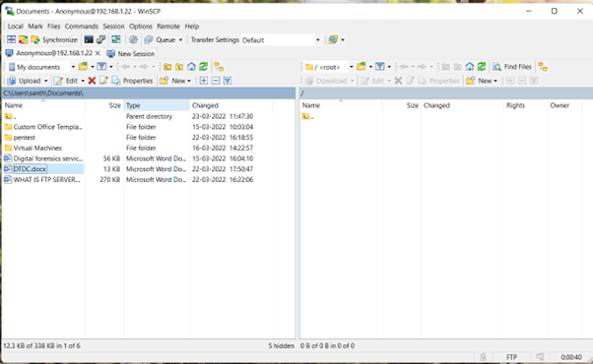Click the '5 hidden' status bar text

coord(281,346)
